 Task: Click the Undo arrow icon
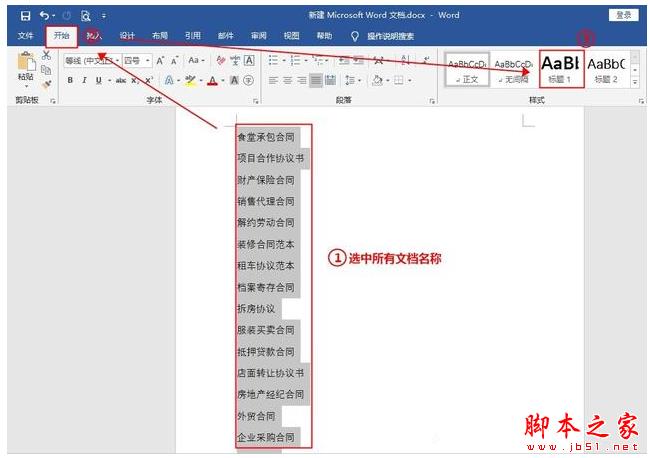(44, 16)
